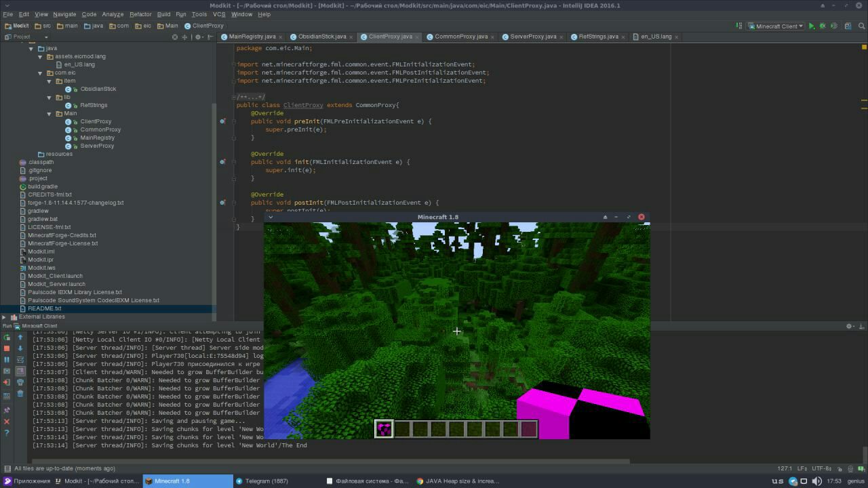Clear all console output with trash icon
868x488 pixels.
point(20,394)
